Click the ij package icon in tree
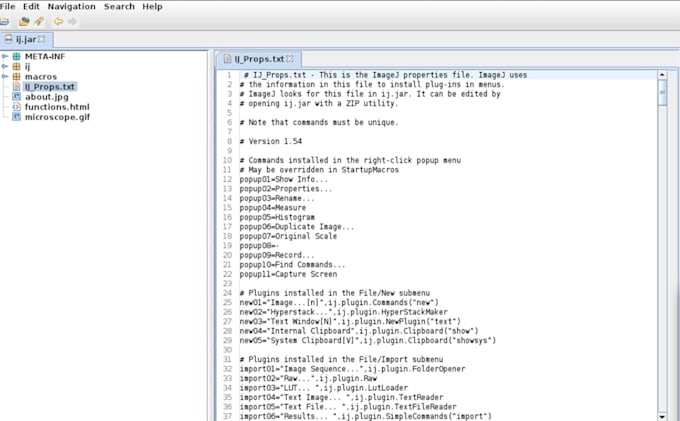The width and height of the screenshot is (680, 421). (x=16, y=66)
